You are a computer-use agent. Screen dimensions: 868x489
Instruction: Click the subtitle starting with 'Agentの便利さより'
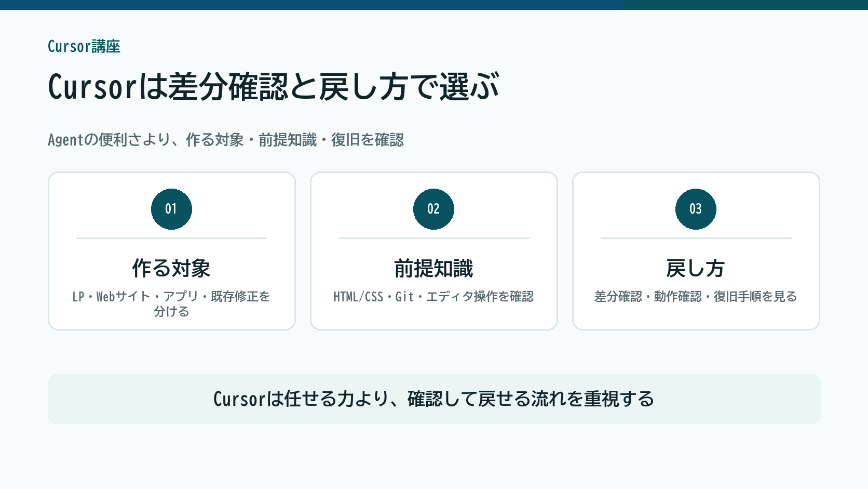pos(226,140)
